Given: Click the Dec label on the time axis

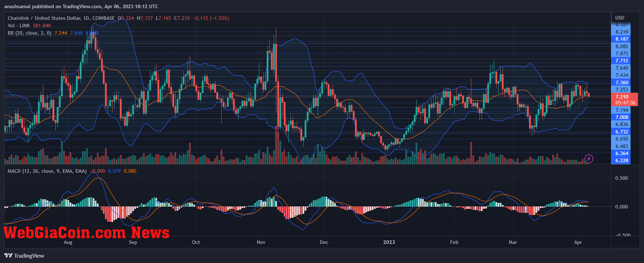Looking at the screenshot, I should 324,242.
